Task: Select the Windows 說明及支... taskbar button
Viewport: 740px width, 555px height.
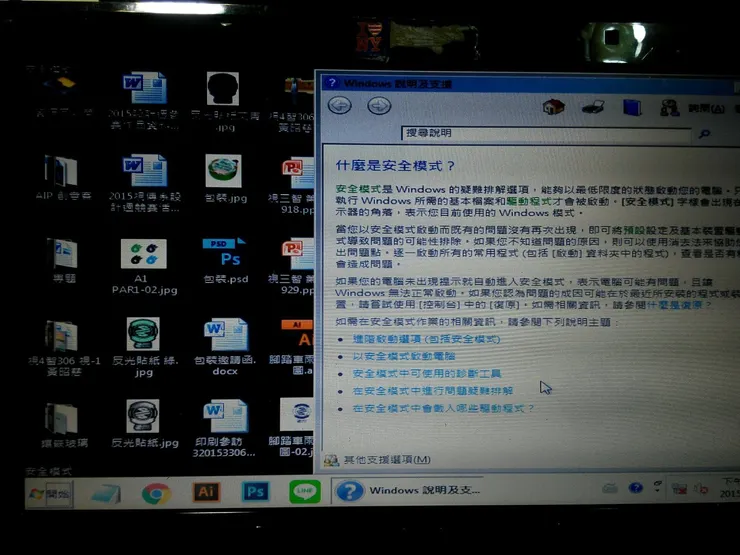Action: pos(410,490)
